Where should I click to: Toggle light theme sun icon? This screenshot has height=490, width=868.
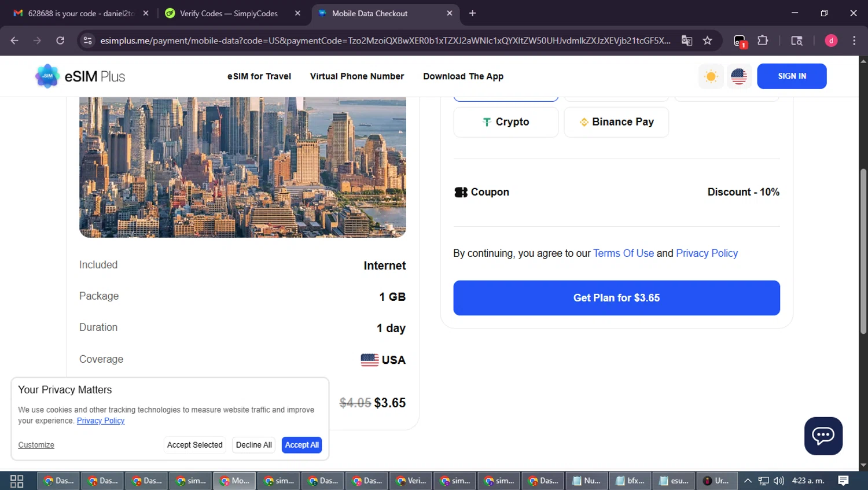click(x=711, y=76)
